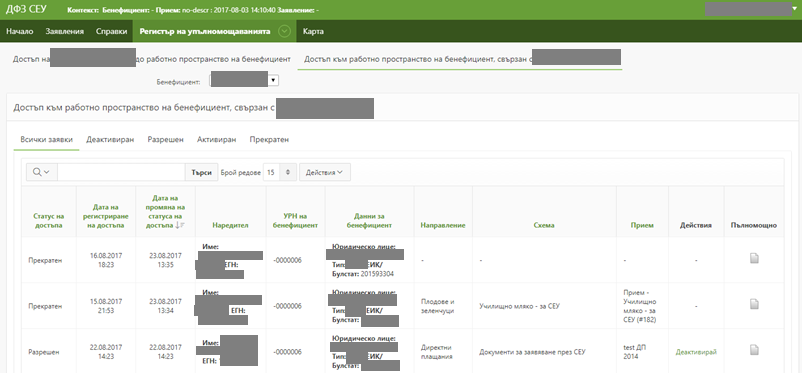Image resolution: width=802 pixels, height=373 pixels.
Task: Sort by Направление column header
Action: pyautogui.click(x=443, y=225)
